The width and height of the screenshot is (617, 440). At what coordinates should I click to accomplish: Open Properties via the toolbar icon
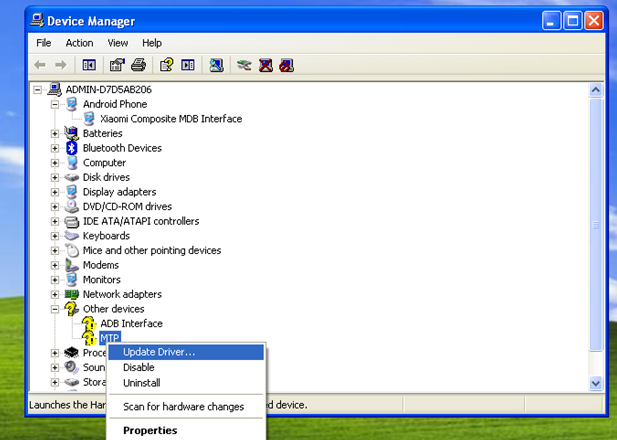(x=117, y=65)
